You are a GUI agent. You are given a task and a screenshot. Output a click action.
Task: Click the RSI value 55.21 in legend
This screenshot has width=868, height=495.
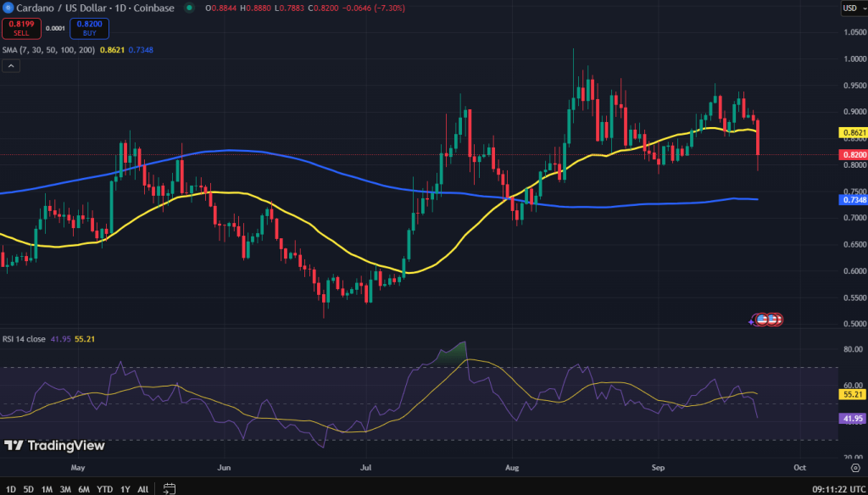[85, 339]
